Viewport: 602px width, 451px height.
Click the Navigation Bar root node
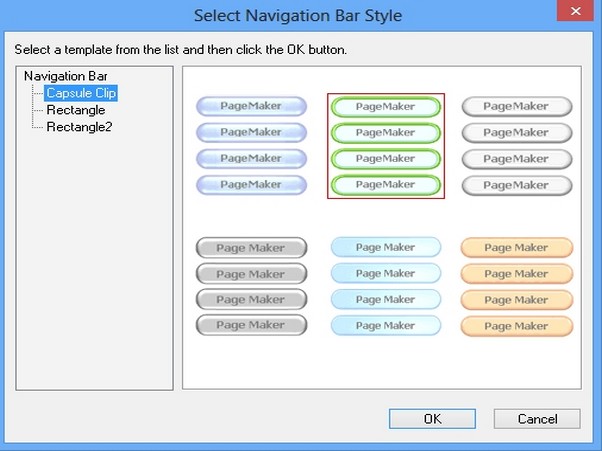(x=66, y=76)
